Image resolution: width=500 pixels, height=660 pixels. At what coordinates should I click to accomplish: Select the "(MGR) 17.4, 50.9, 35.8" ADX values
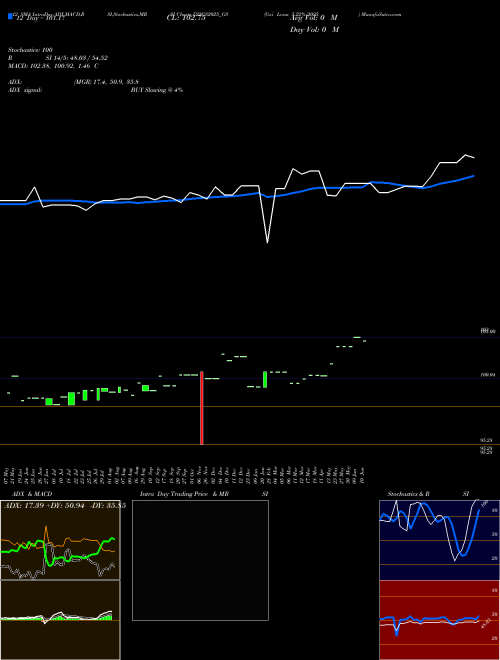point(106,82)
